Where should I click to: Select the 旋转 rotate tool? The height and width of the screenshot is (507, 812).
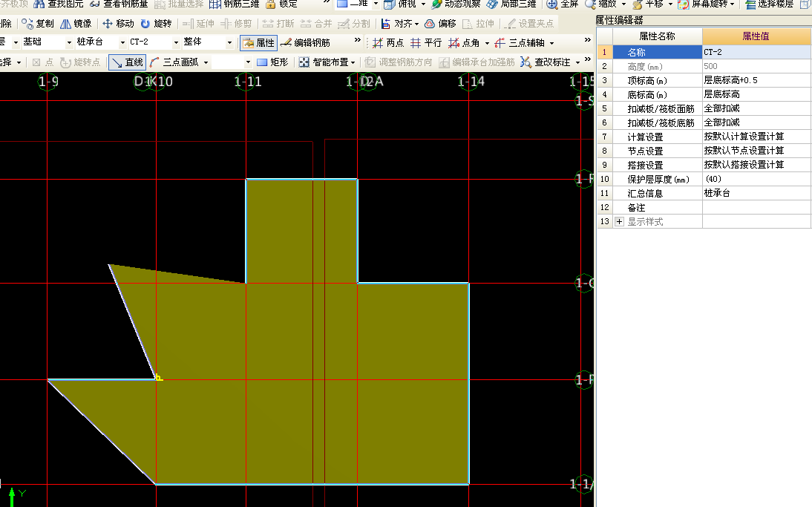[x=156, y=24]
